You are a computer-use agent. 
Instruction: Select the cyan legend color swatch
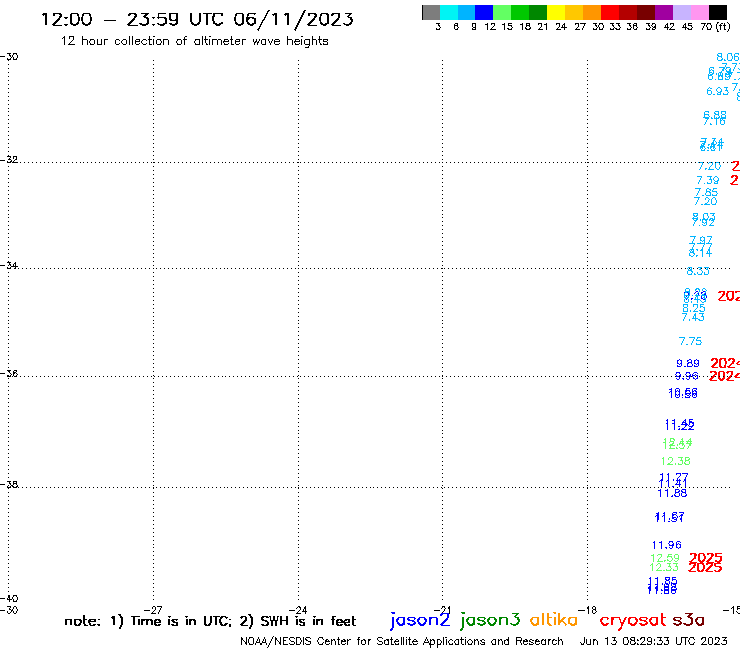pos(449,12)
